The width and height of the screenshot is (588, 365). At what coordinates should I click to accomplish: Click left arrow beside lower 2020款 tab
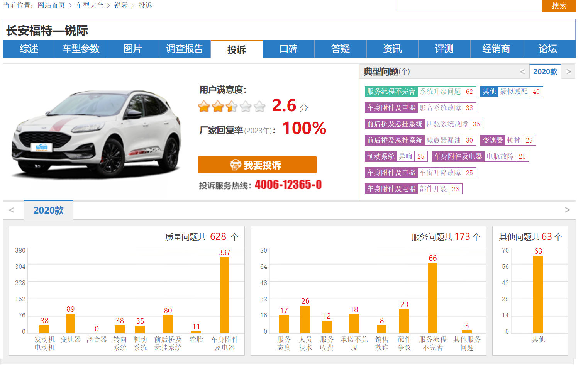11,210
